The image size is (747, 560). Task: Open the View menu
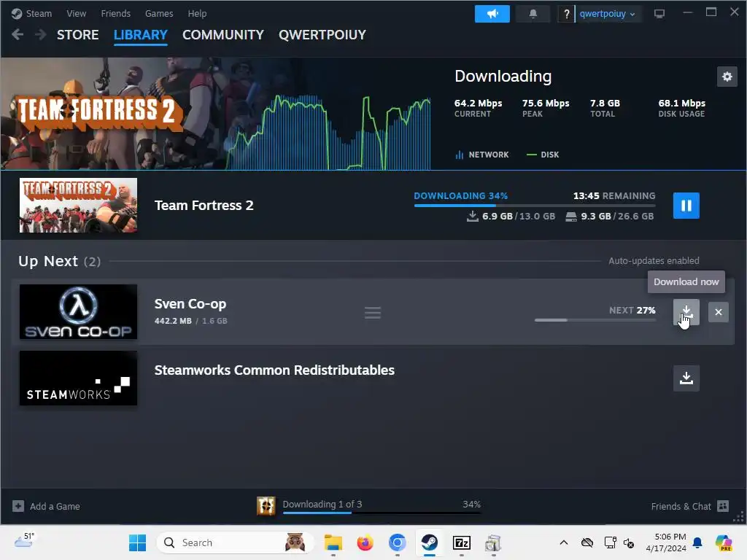(76, 13)
